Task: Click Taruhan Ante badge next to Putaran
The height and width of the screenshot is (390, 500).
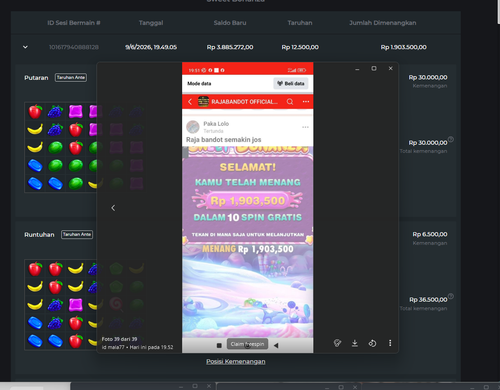Action: (71, 78)
